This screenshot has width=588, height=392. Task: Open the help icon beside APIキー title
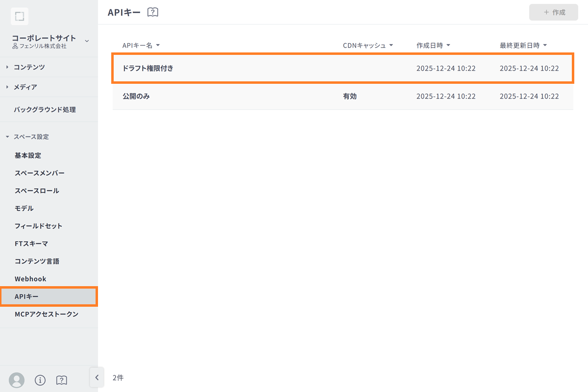coord(153,12)
